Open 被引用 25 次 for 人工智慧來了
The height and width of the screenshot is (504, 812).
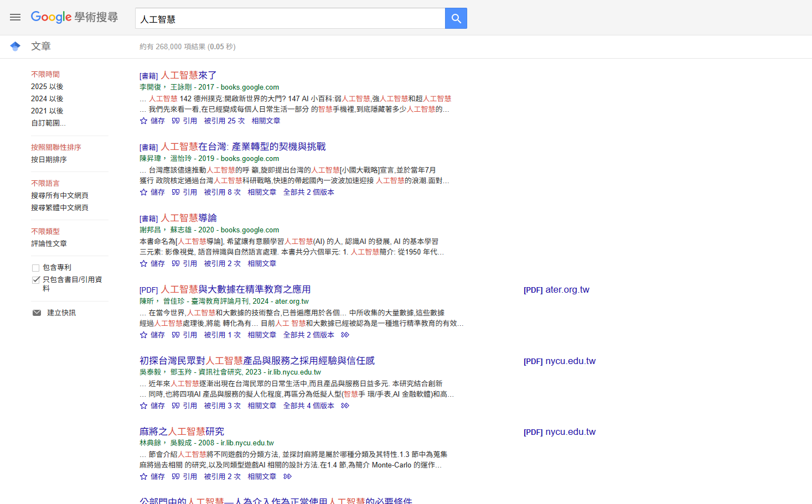pos(224,120)
